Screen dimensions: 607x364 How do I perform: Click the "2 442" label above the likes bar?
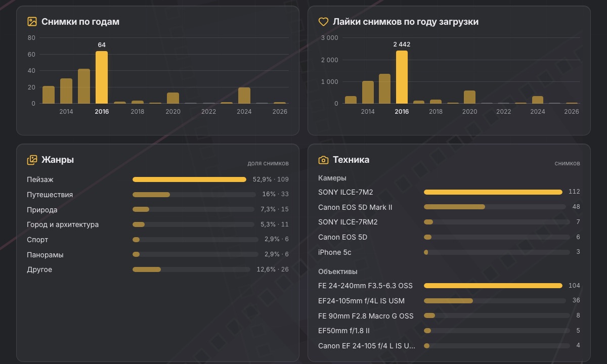point(402,44)
